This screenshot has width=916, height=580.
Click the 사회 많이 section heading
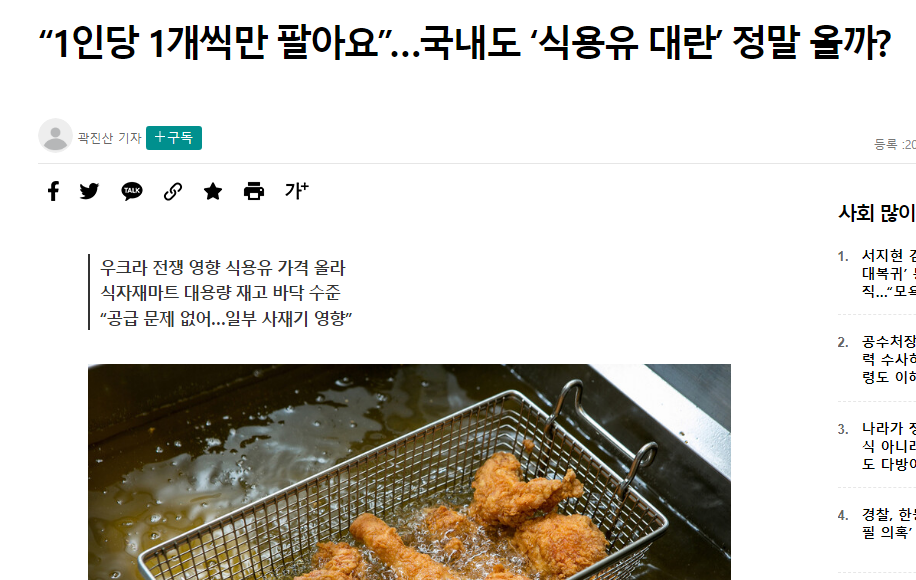click(x=877, y=213)
